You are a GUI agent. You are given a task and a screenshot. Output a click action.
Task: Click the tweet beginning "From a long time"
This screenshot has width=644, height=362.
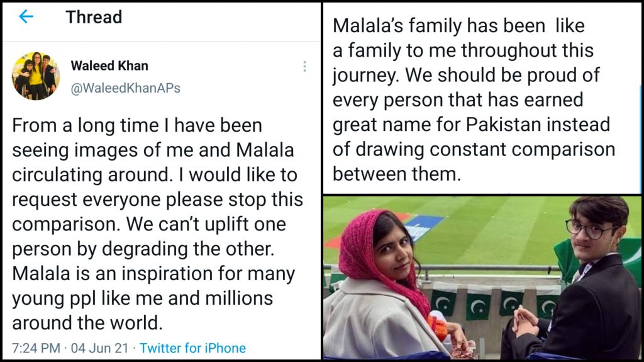(157, 223)
